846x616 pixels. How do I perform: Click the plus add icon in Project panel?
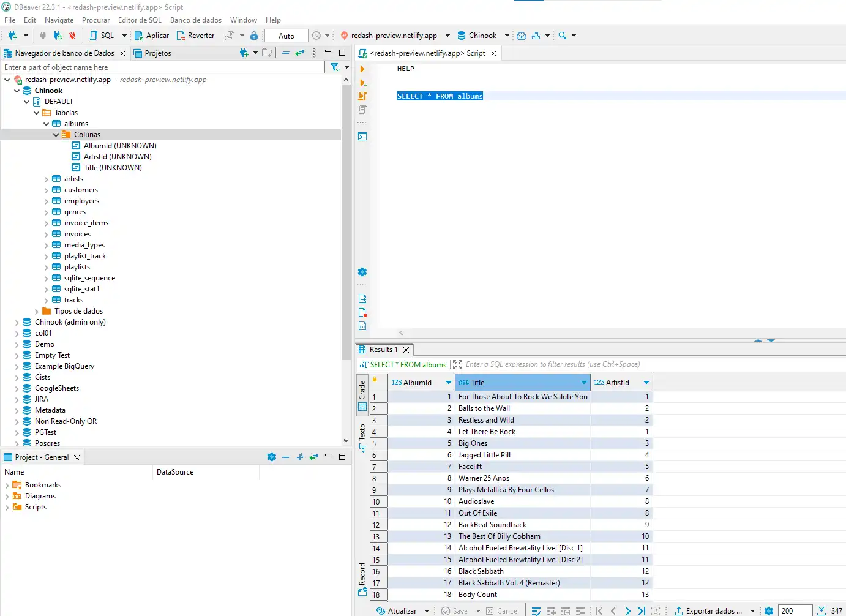click(x=300, y=457)
